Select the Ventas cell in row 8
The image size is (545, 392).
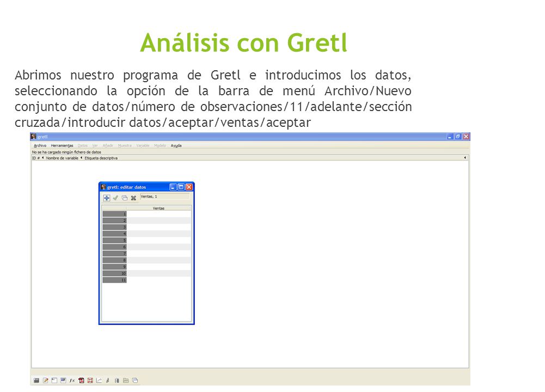(x=158, y=260)
